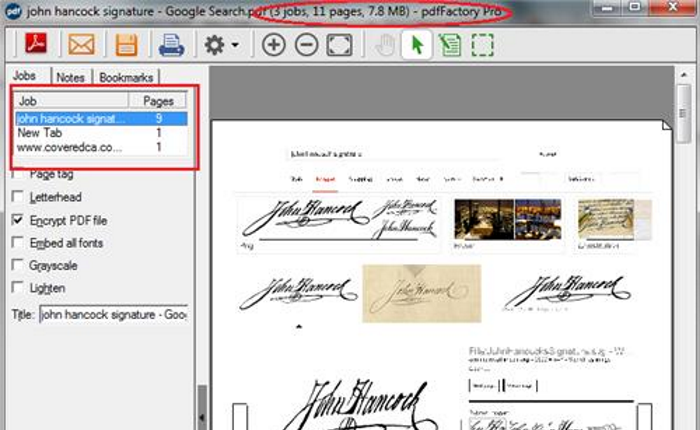Viewport: 700px width, 430px height.
Task: Click the pdfFactory app icon in title bar
Action: [13, 11]
